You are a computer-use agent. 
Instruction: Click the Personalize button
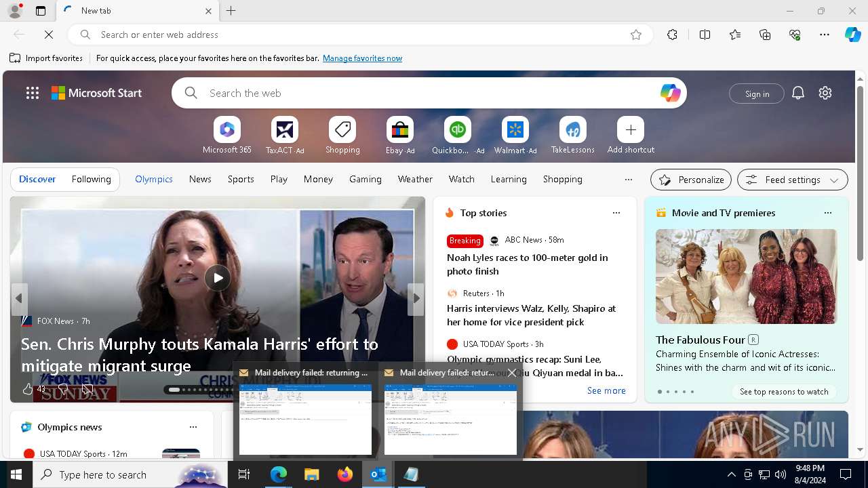(x=691, y=180)
